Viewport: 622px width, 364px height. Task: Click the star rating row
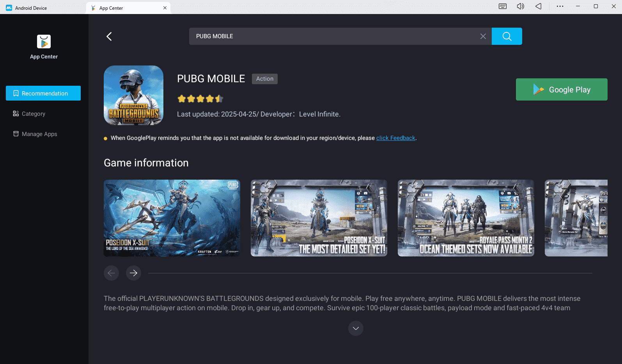tap(200, 99)
